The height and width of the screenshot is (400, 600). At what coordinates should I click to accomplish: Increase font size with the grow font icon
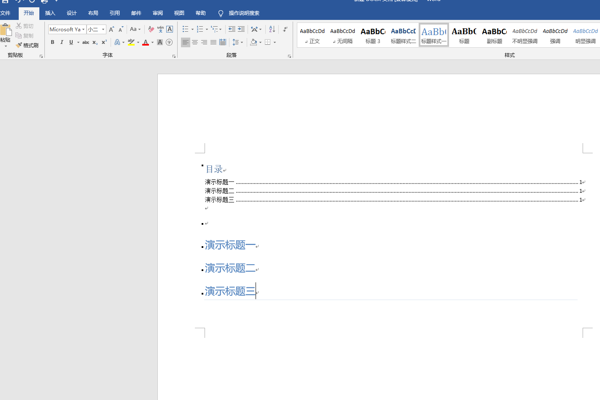[111, 29]
